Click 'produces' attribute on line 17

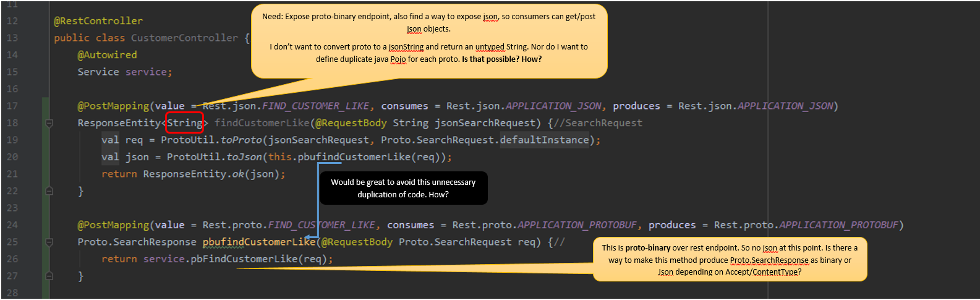[x=636, y=106]
